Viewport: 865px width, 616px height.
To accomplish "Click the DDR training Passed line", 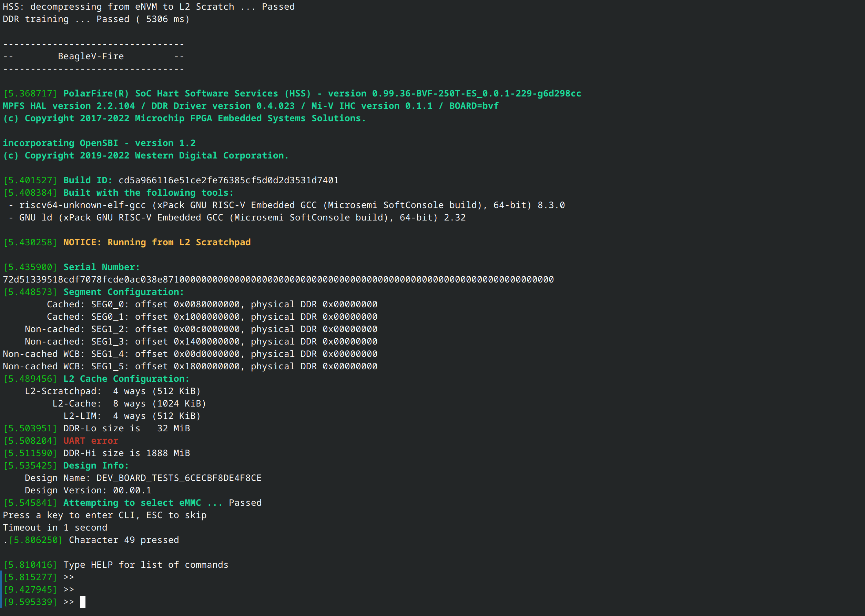I will point(96,19).
